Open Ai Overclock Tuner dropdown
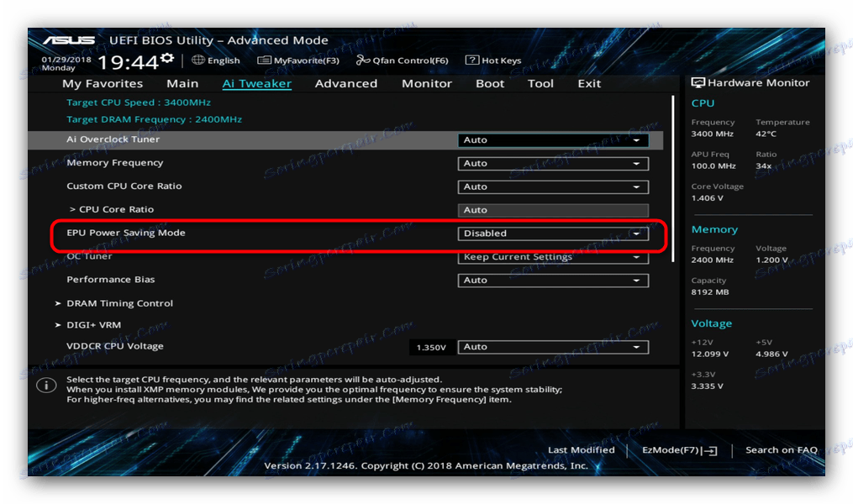Screen dimensions: 853x504 pos(553,139)
